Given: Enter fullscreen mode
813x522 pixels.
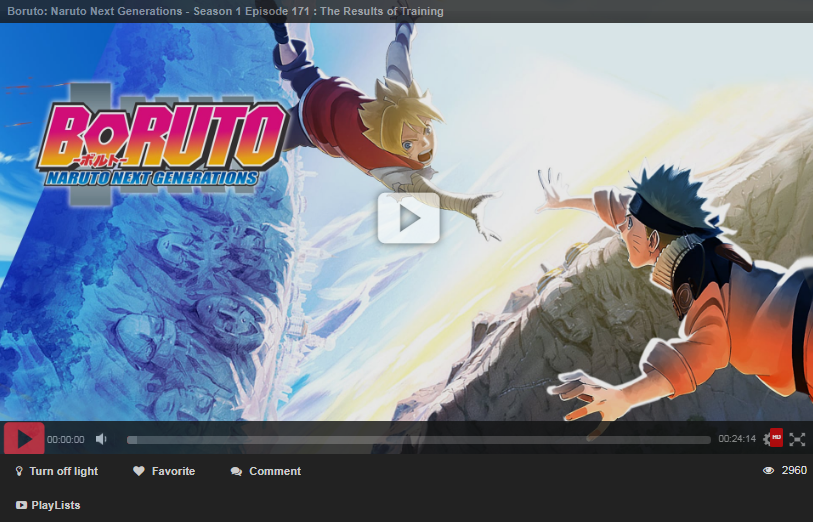Looking at the screenshot, I should [797, 439].
